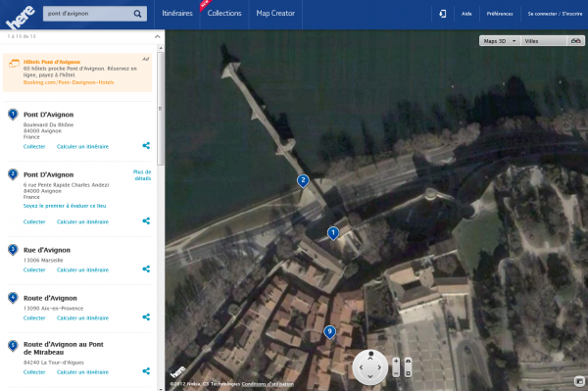The height and width of the screenshot is (391, 588).
Task: Click result pin 1 in the list
Action: coord(13,115)
